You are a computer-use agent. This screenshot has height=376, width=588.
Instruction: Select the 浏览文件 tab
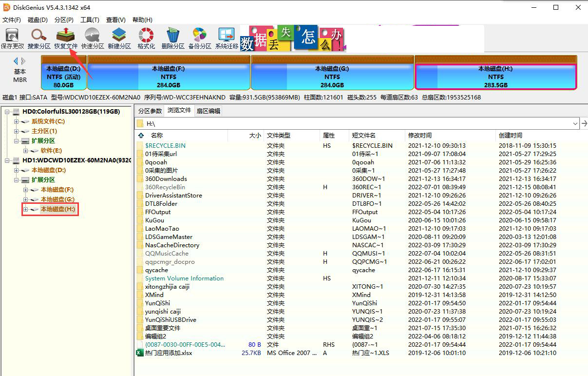click(x=179, y=110)
